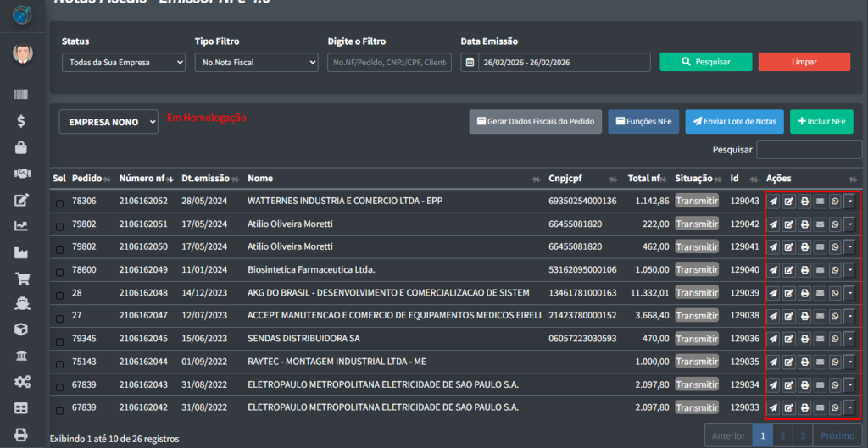Image resolution: width=868 pixels, height=448 pixels.
Task: Expand more actions arrow for invoice 2106162047
Action: [x=850, y=316]
